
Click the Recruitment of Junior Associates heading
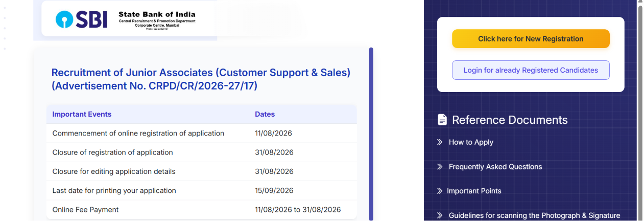pos(201,79)
